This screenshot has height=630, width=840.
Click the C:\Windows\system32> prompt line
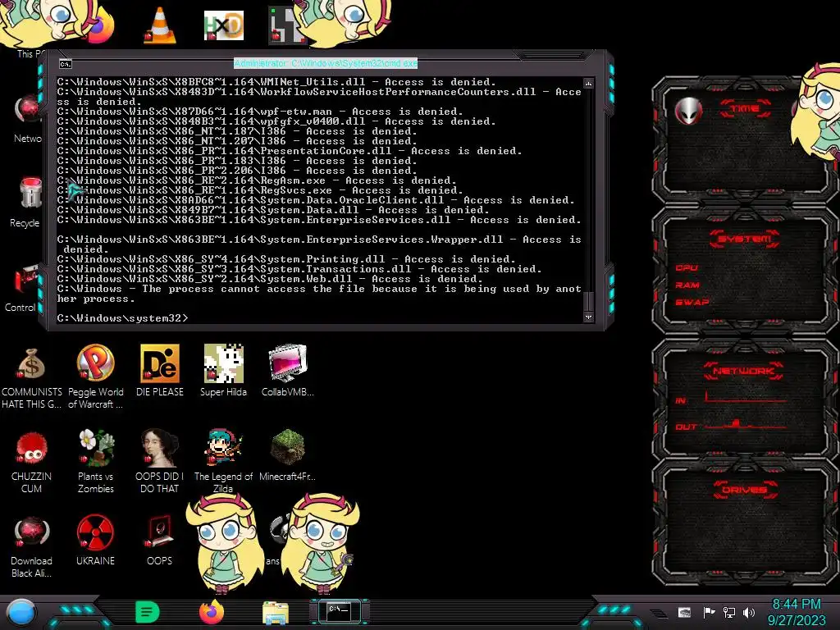[123, 318]
